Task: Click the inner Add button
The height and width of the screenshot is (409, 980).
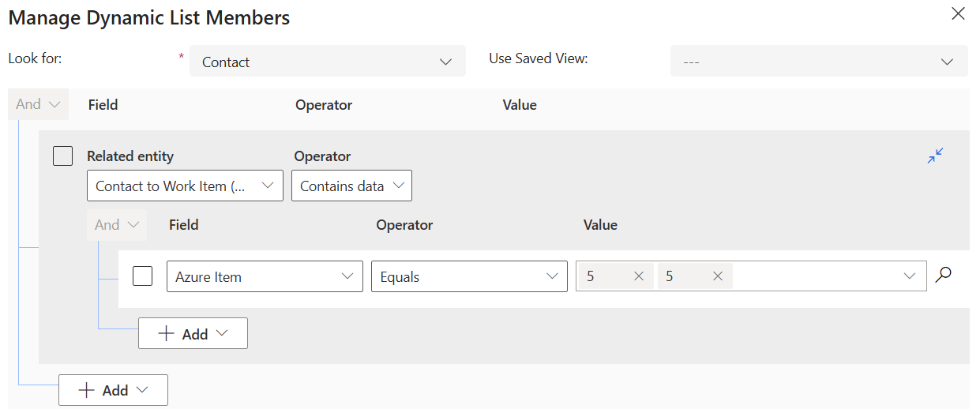Action: click(x=193, y=334)
